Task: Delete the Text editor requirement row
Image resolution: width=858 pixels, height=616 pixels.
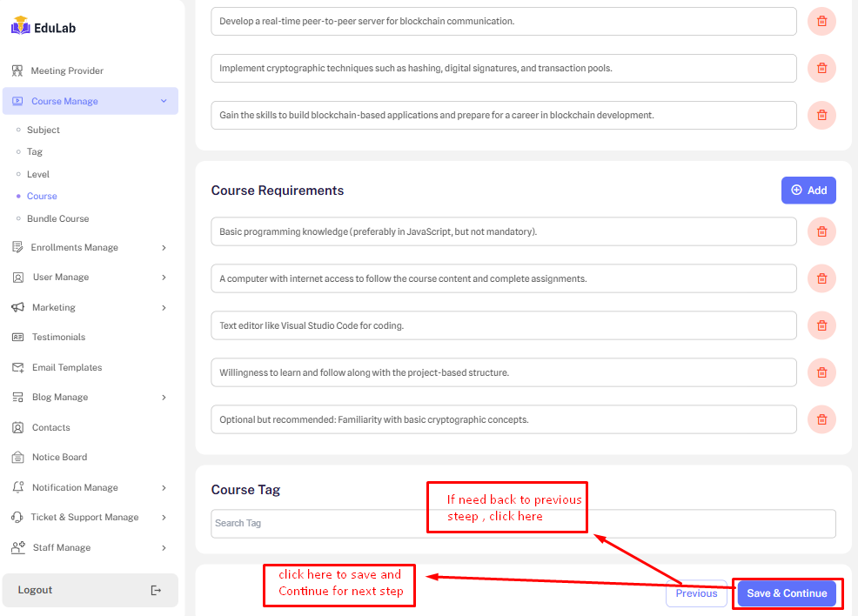Action: pos(821,325)
